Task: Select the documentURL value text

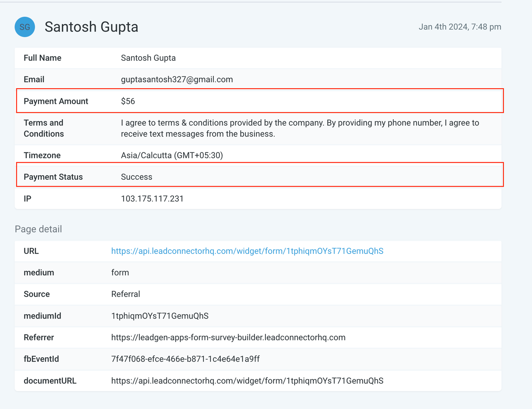Action: (x=247, y=381)
